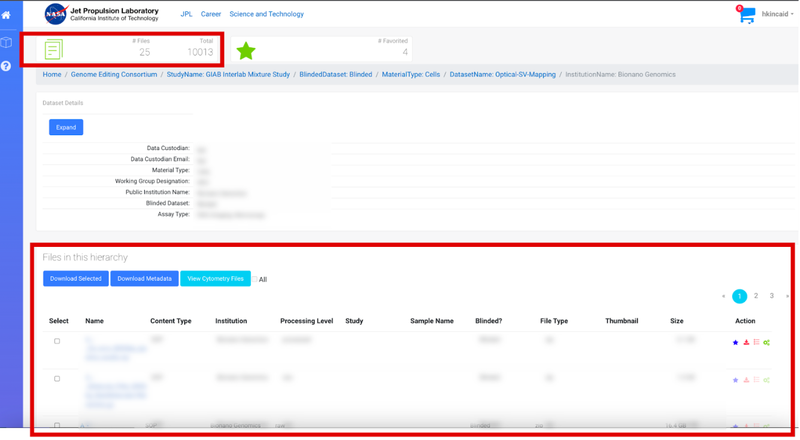Favorite the first file using blue star
Screen dimensions: 800x440
tap(736, 343)
